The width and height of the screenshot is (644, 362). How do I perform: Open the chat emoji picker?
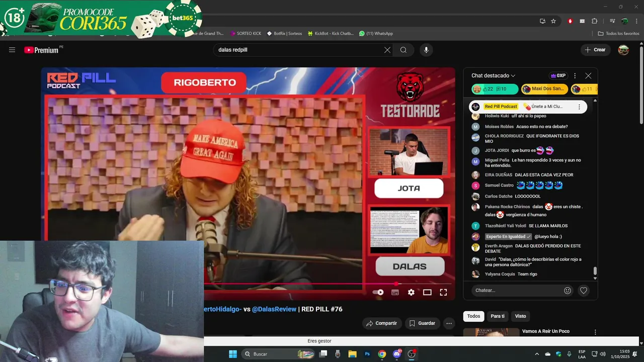568,290
